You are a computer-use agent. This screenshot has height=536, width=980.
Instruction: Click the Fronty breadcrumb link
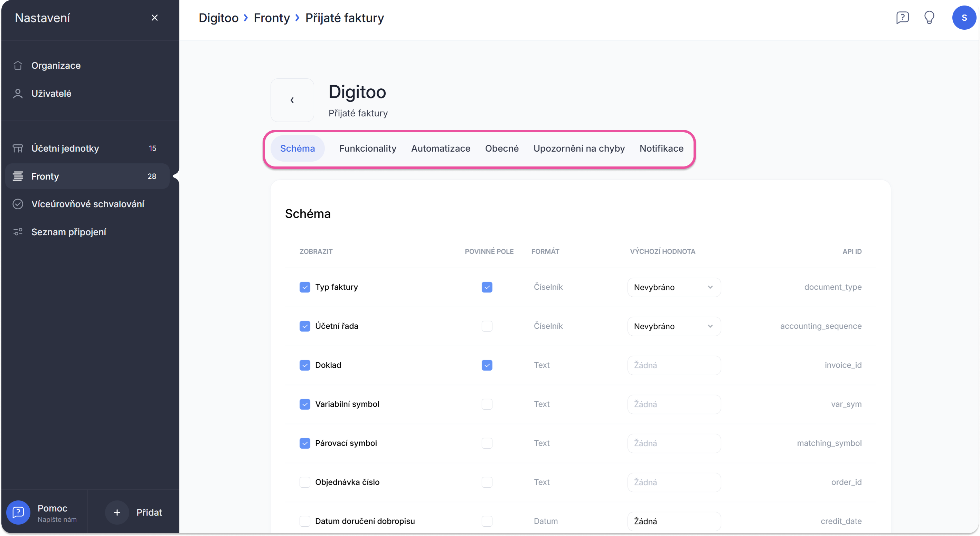pyautogui.click(x=272, y=18)
